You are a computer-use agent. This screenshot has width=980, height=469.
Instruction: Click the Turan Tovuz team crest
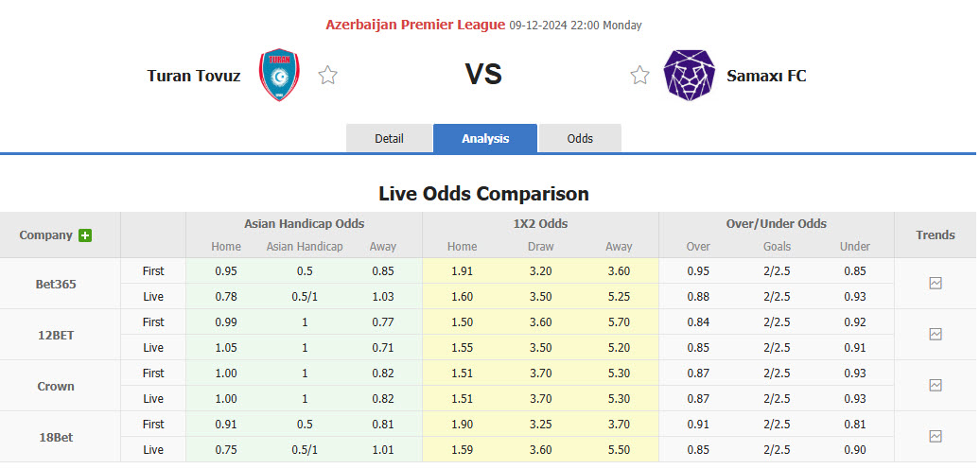pos(279,76)
